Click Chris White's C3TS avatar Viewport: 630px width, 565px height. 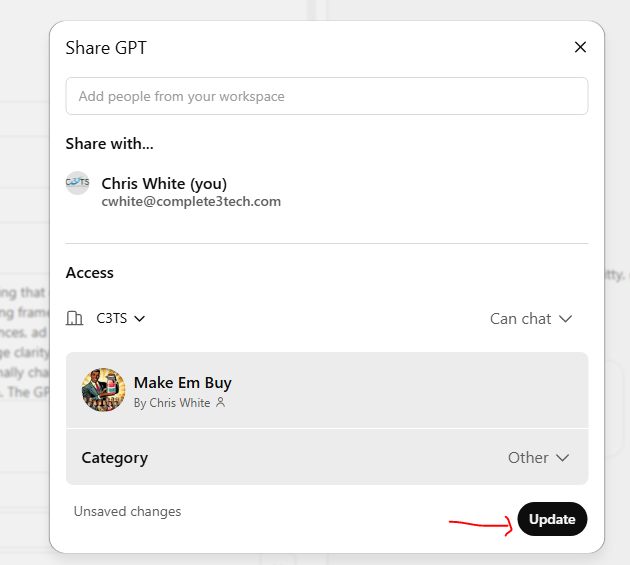pos(78,183)
